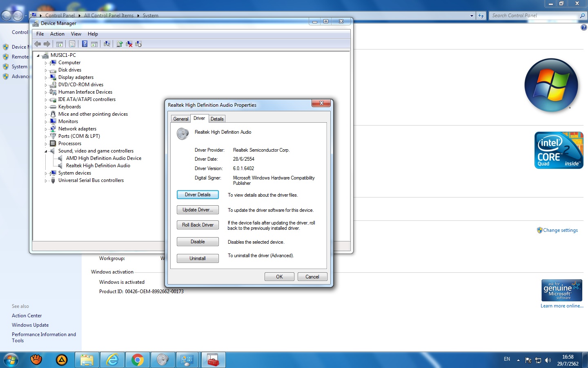Open the address bar history dropdown arrow
The image size is (588, 368).
coord(472,16)
